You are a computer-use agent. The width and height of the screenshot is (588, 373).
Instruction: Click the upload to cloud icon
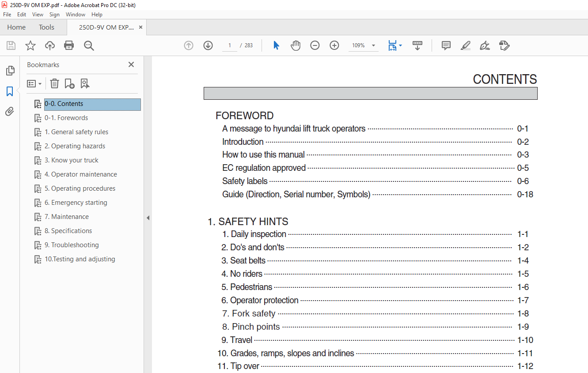tap(50, 45)
